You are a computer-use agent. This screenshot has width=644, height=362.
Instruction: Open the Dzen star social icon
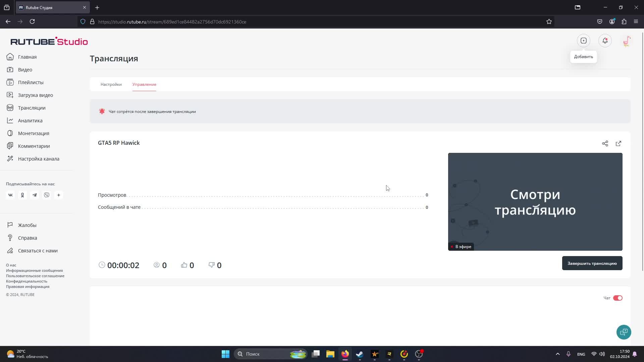(59, 195)
